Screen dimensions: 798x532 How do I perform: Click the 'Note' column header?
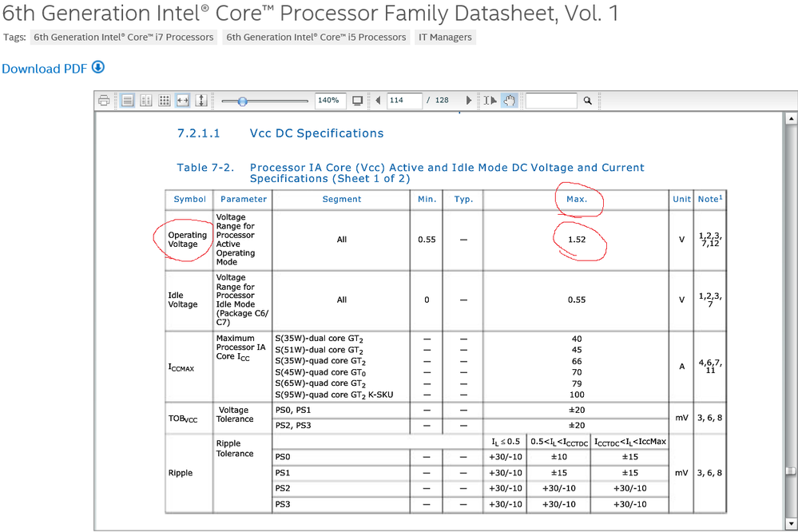pyautogui.click(x=710, y=199)
